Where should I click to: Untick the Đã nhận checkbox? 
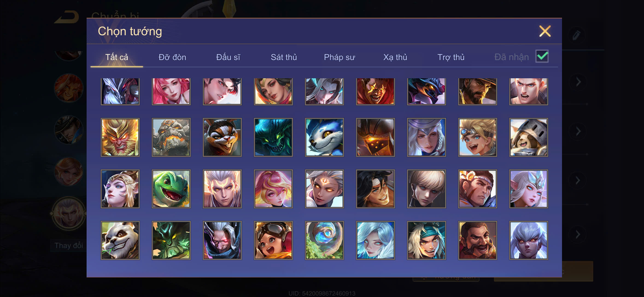pos(542,56)
